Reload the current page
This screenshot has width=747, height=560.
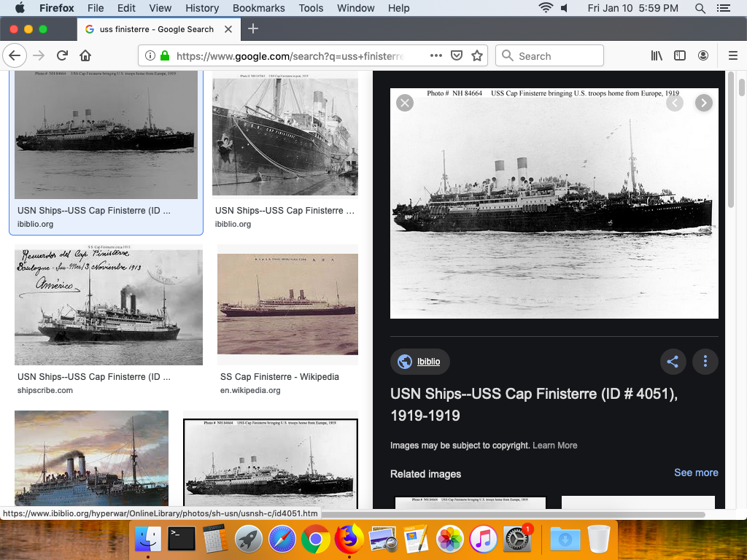[x=62, y=56]
